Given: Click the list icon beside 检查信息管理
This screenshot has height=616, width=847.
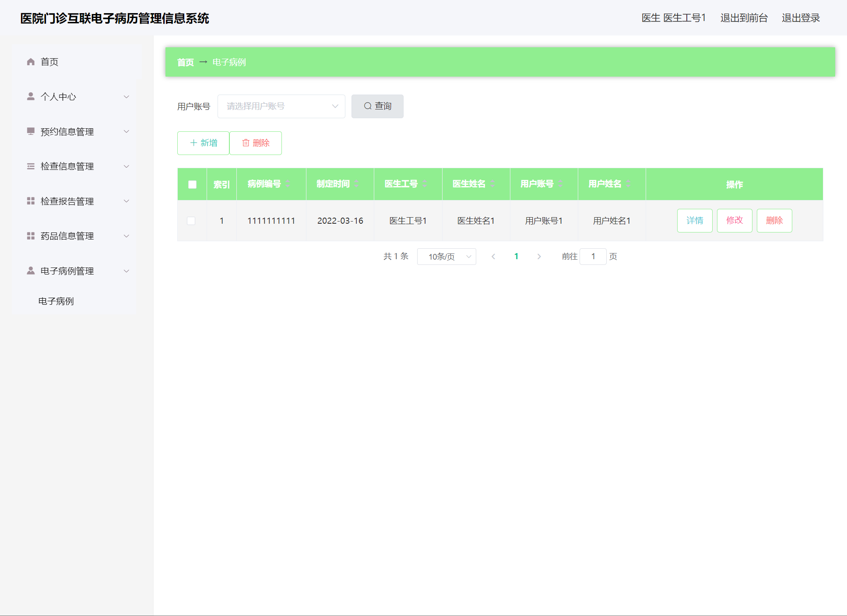Looking at the screenshot, I should coord(31,166).
